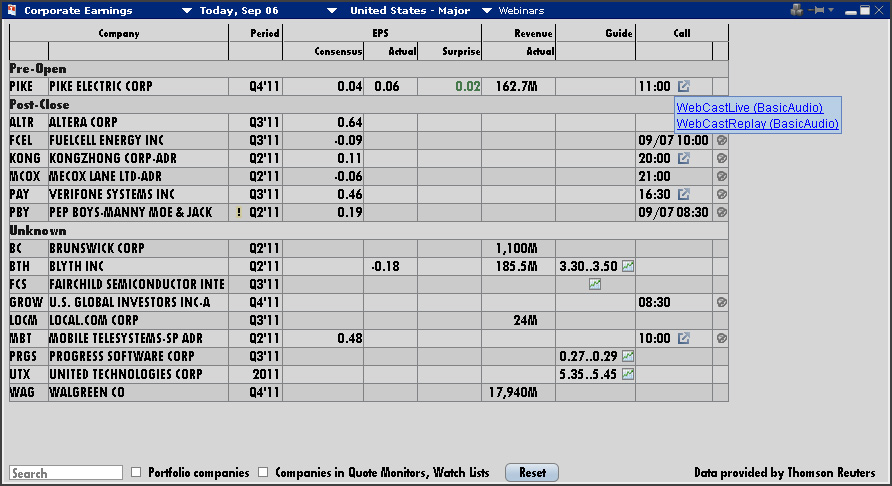Select FAIRCHILD SEMICONDUCTOR INTE company name
Image resolution: width=892 pixels, height=486 pixels.
[137, 284]
